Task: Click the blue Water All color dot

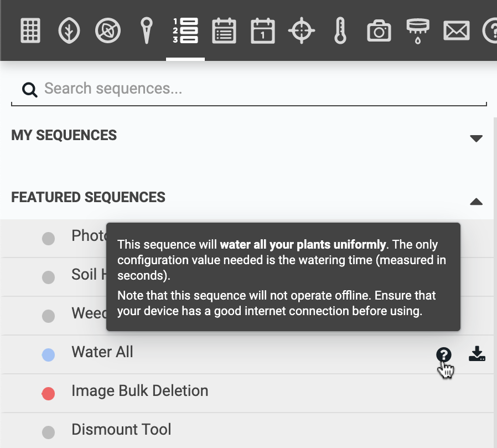Action: pyautogui.click(x=48, y=354)
